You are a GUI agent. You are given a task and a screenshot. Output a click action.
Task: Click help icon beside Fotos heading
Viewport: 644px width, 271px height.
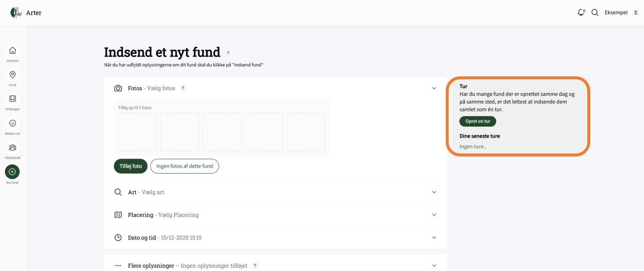183,89
